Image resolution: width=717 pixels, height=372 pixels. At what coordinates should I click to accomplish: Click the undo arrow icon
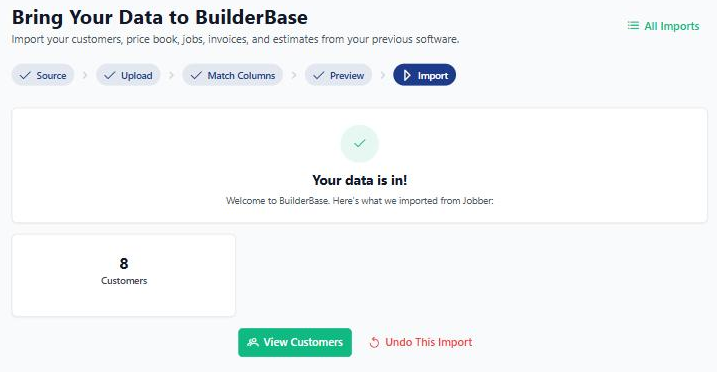click(375, 342)
